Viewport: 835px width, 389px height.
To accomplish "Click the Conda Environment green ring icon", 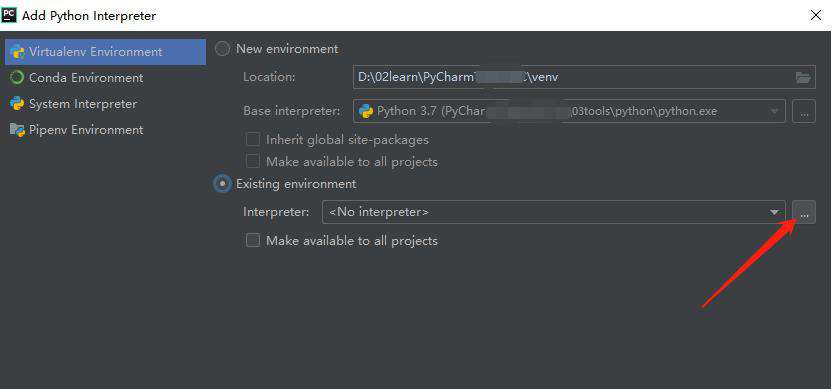I will (x=18, y=78).
